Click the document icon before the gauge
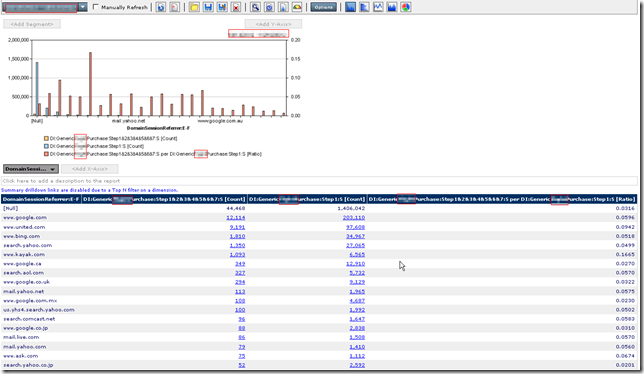The height and width of the screenshot is (374, 644). 283,7
